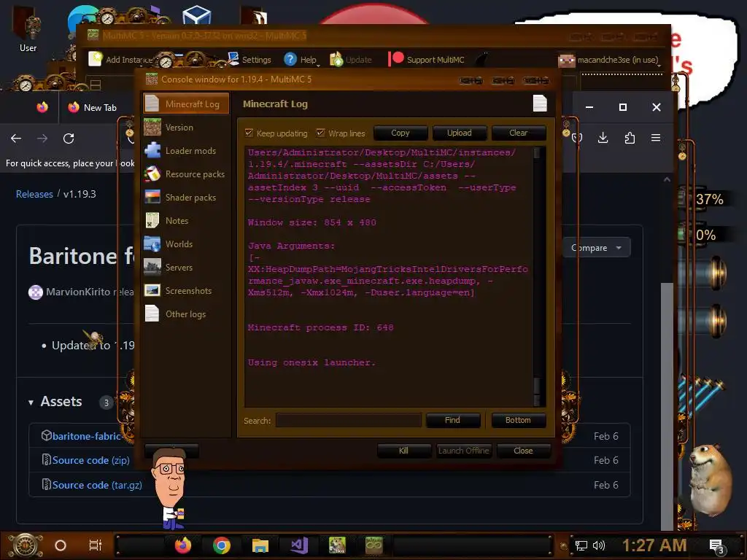Download Source code (tar.gz)

(97, 485)
